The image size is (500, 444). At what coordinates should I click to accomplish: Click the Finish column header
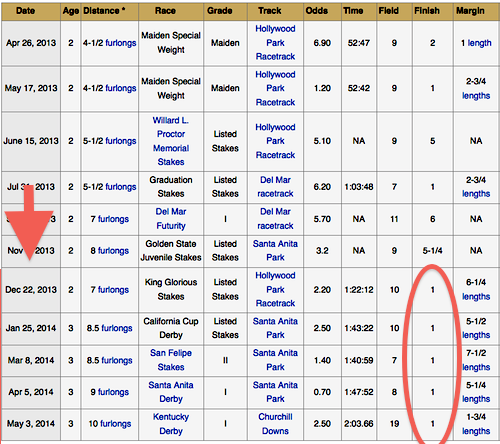427,11
